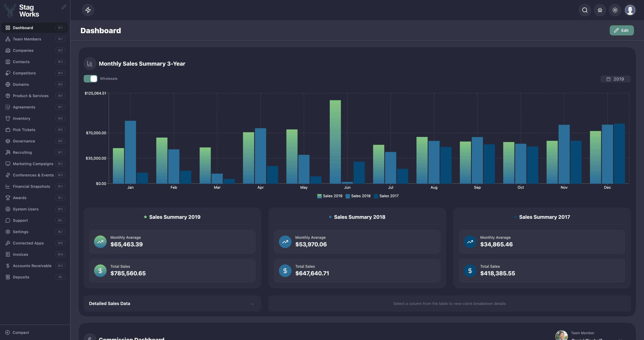Click the Inventory shirt icon
The height and width of the screenshot is (340, 644).
[x=8, y=118]
